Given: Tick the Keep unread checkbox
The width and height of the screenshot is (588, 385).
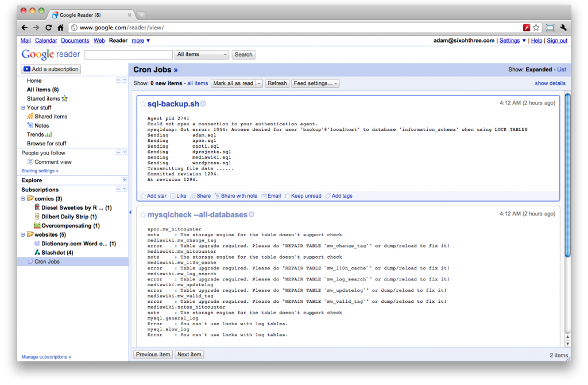Looking at the screenshot, I should coord(287,196).
